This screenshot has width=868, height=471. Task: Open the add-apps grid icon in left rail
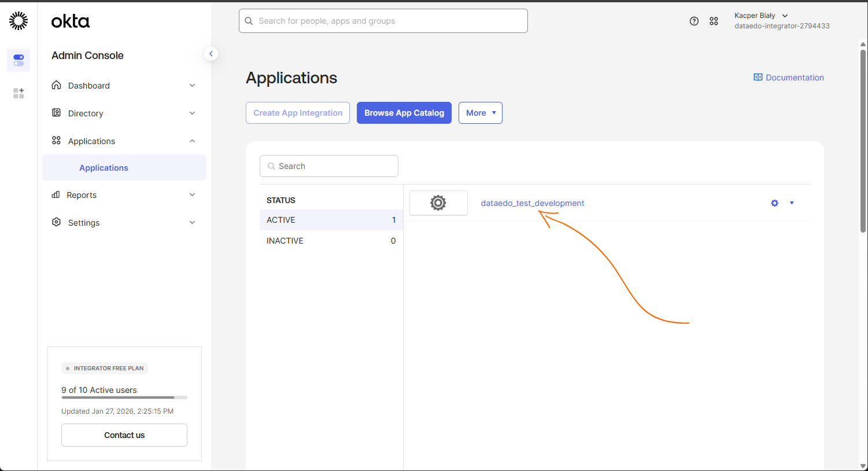[x=19, y=93]
